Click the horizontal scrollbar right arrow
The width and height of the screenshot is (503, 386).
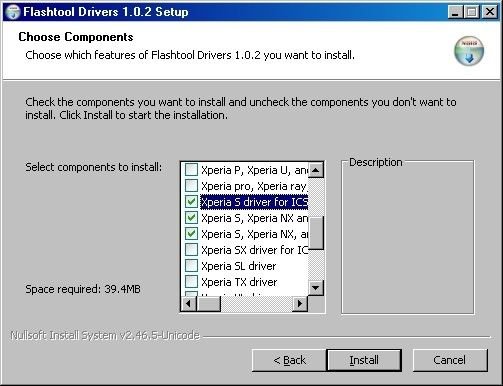click(300, 304)
